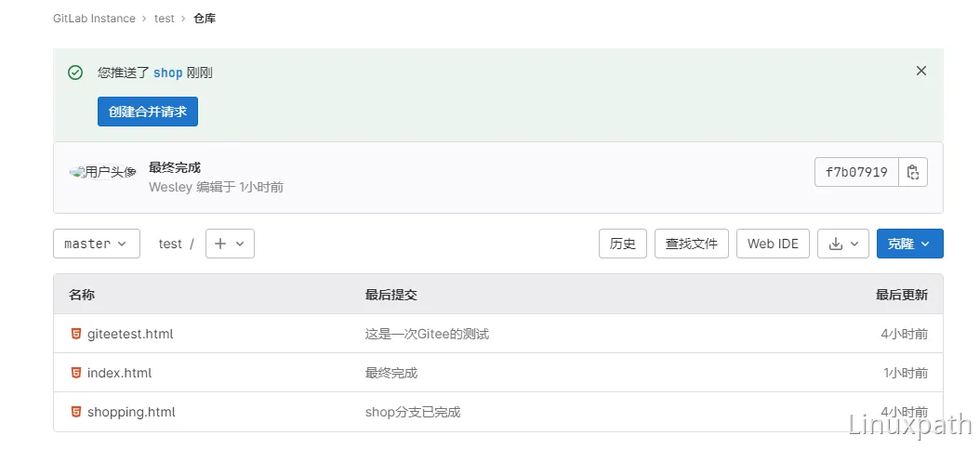Open the shop branch link
980x449 pixels.
(x=167, y=73)
